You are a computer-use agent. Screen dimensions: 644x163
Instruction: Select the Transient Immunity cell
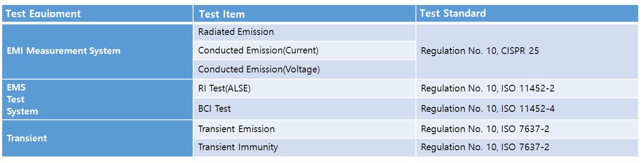(x=304, y=147)
